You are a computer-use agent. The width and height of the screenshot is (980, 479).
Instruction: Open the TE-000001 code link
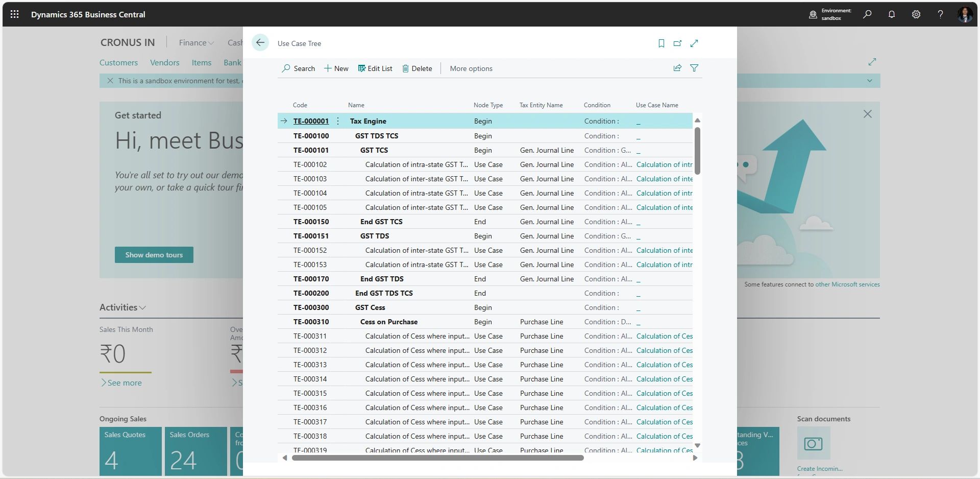pyautogui.click(x=311, y=121)
